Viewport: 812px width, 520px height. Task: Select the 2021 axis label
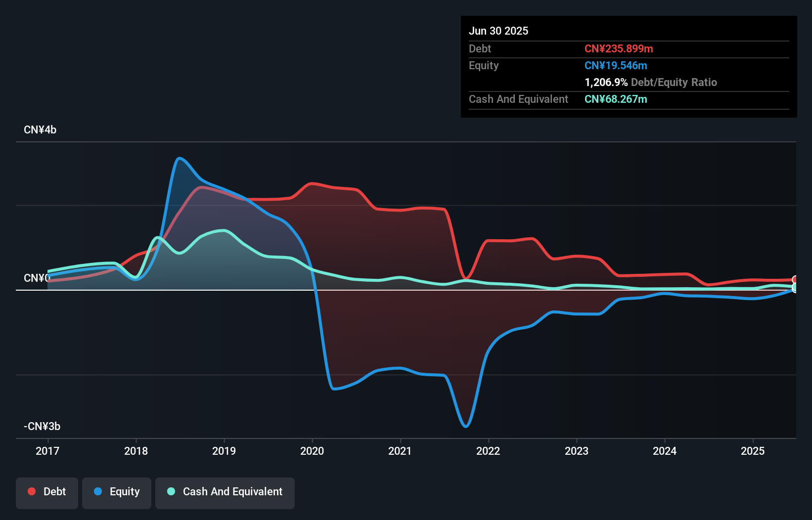click(x=401, y=451)
